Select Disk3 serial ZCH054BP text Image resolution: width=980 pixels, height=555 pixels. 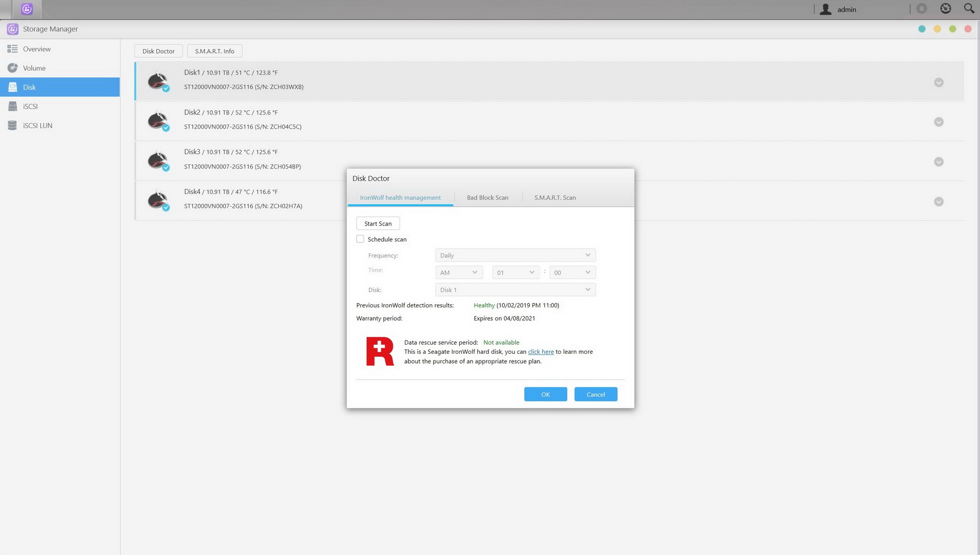point(242,166)
